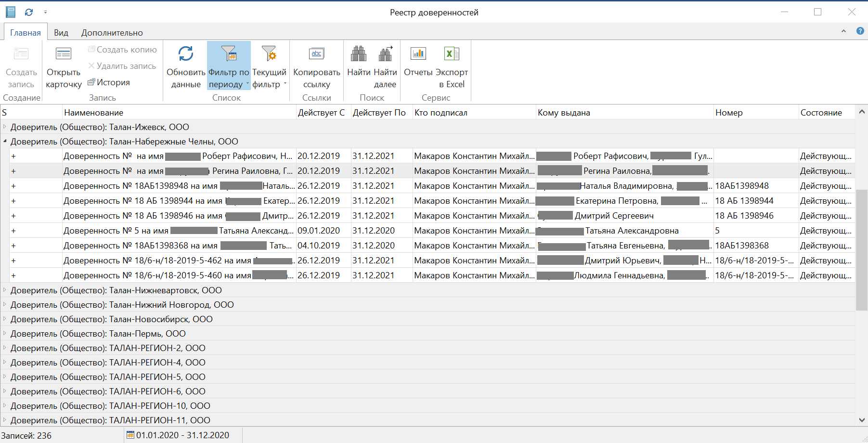Screen dimensions: 868x443
Task: Open the Текущий фильтр button
Action: pyautogui.click(x=269, y=66)
